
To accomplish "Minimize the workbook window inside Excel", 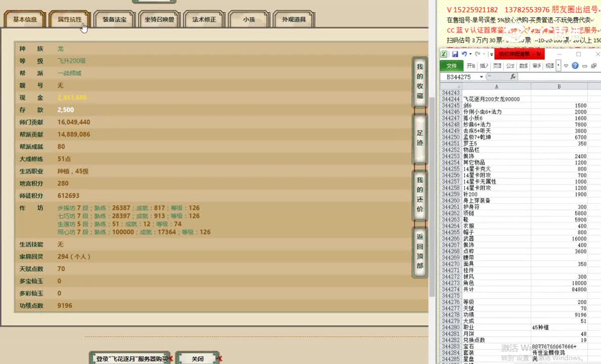I will [584, 66].
